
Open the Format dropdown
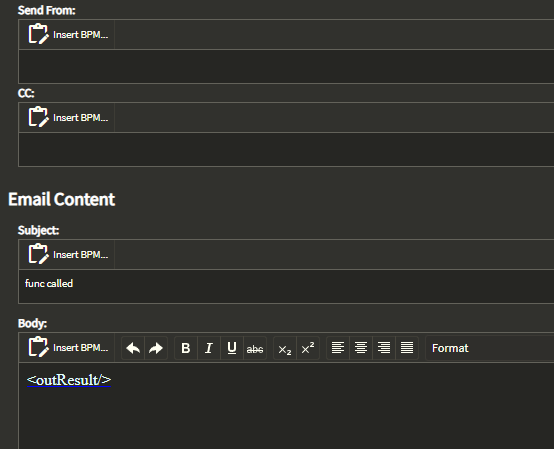[490, 348]
